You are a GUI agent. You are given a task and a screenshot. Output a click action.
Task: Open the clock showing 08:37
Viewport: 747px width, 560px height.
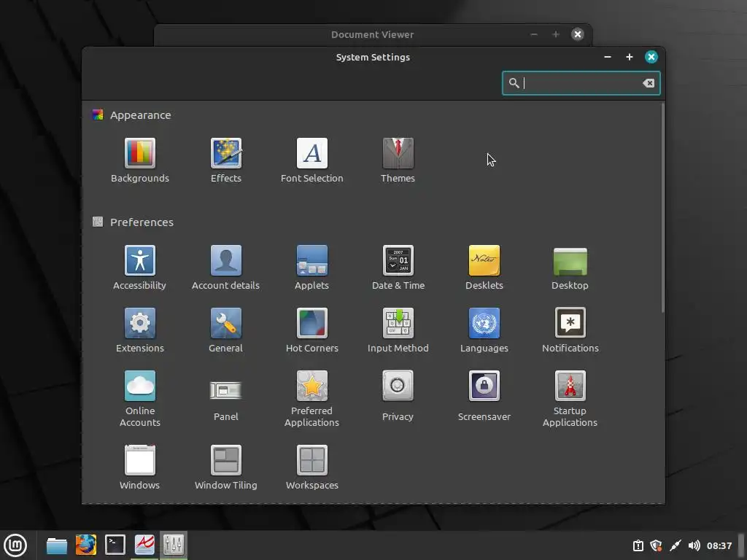coord(719,545)
